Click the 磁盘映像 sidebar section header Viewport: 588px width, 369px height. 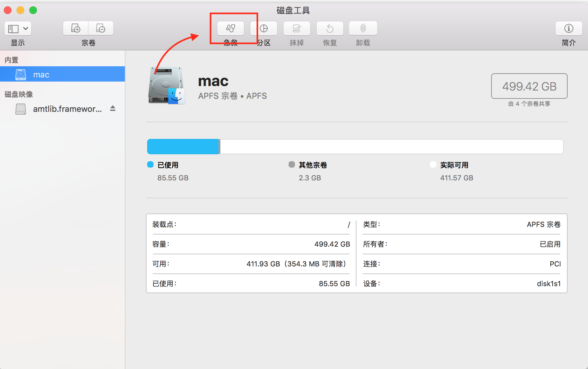coord(19,94)
